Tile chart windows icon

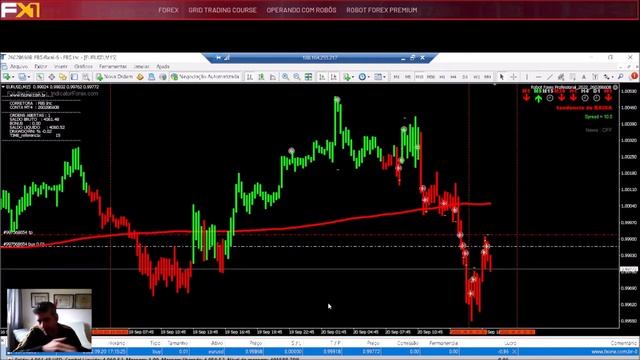click(x=309, y=77)
